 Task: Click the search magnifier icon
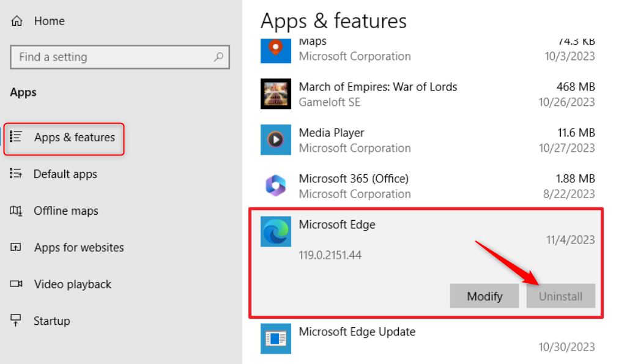point(218,57)
